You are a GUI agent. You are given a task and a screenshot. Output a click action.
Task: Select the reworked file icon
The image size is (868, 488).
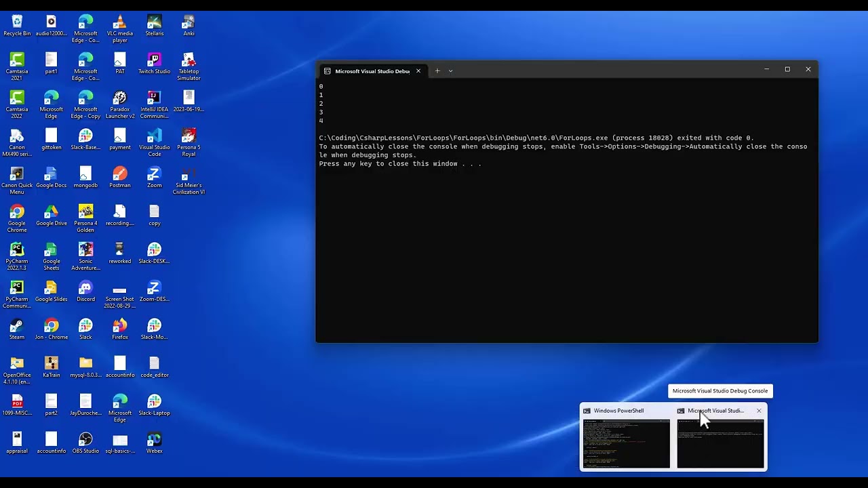tap(120, 253)
